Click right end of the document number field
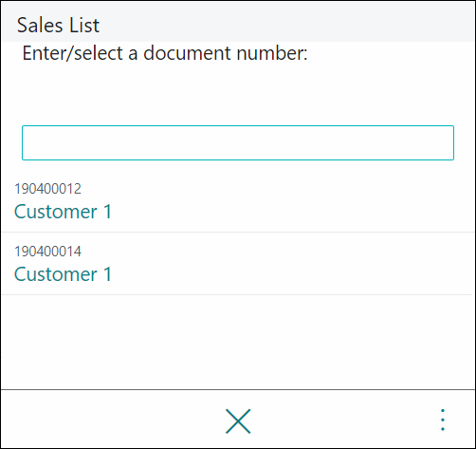476x449 pixels. pos(448,142)
